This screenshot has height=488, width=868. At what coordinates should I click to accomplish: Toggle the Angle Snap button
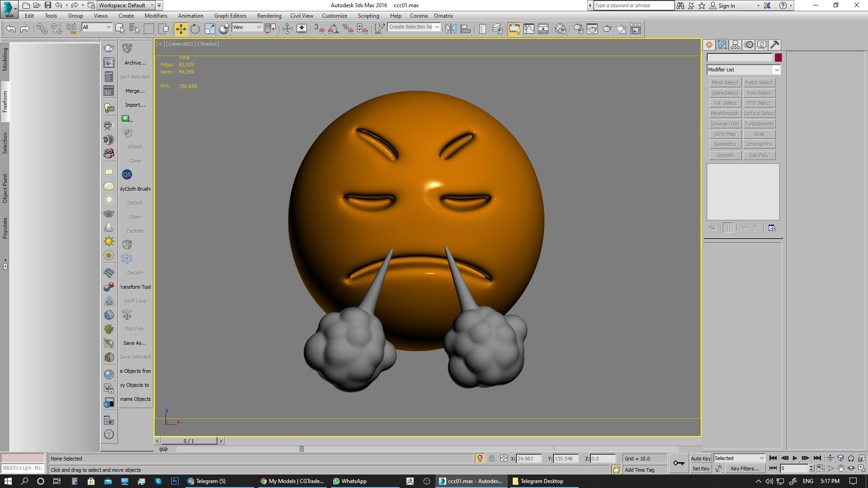click(334, 29)
